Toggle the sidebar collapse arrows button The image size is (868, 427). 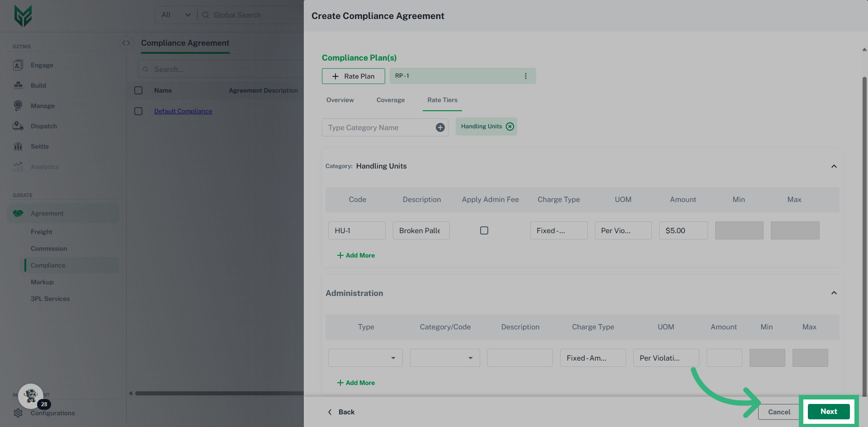[126, 43]
